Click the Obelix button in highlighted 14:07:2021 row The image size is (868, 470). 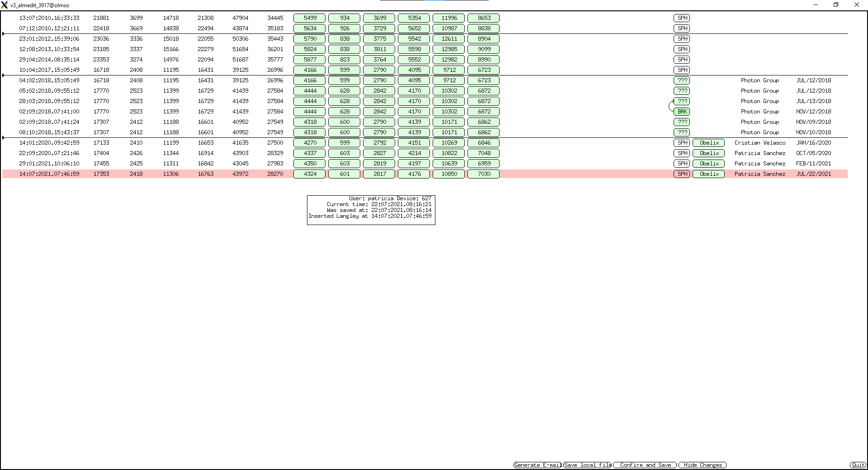pyautogui.click(x=708, y=174)
